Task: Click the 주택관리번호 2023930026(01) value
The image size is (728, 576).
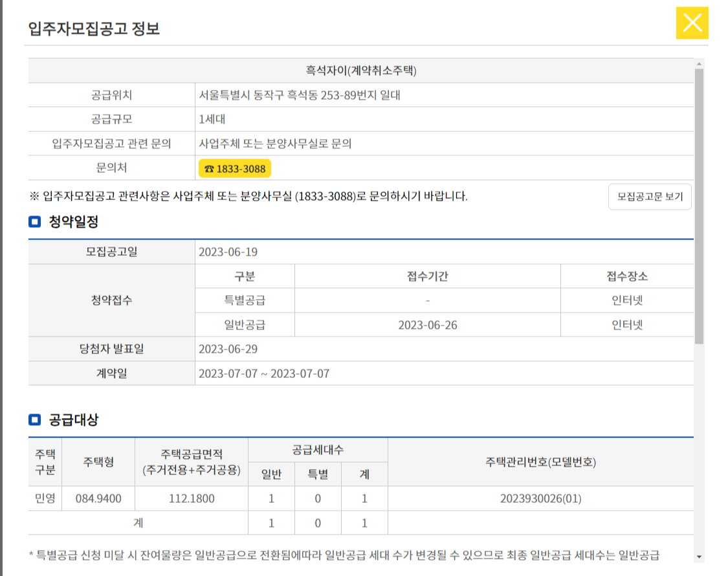Action: click(540, 498)
